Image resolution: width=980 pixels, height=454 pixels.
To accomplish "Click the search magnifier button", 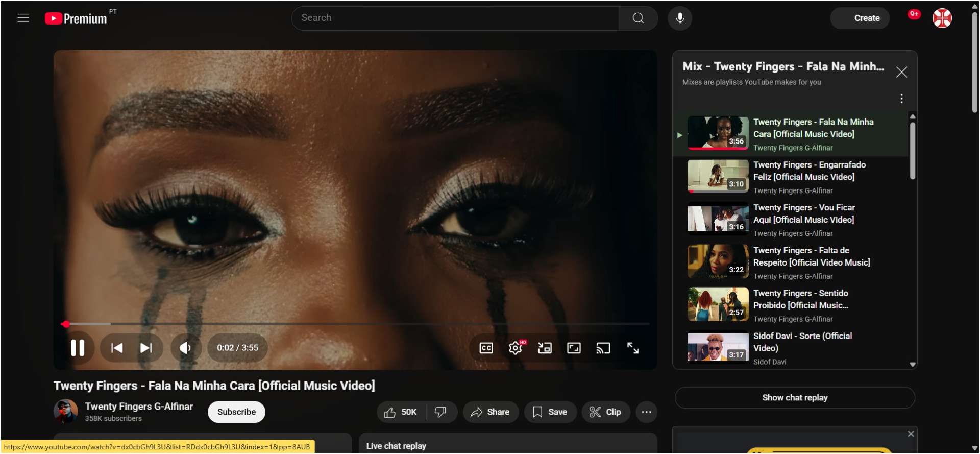I will coord(638,18).
